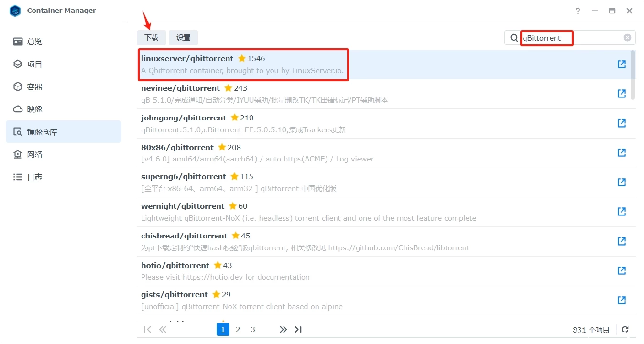Go to results page 3
The height and width of the screenshot is (344, 644).
(x=253, y=329)
